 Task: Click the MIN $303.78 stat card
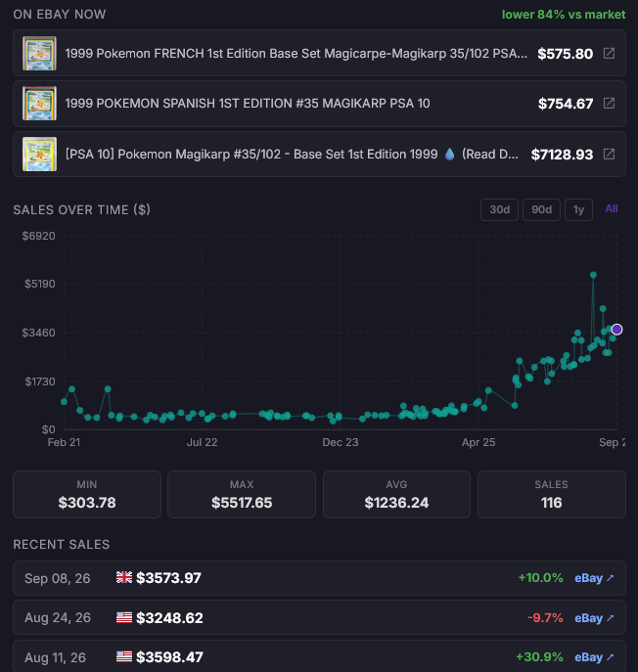87,495
